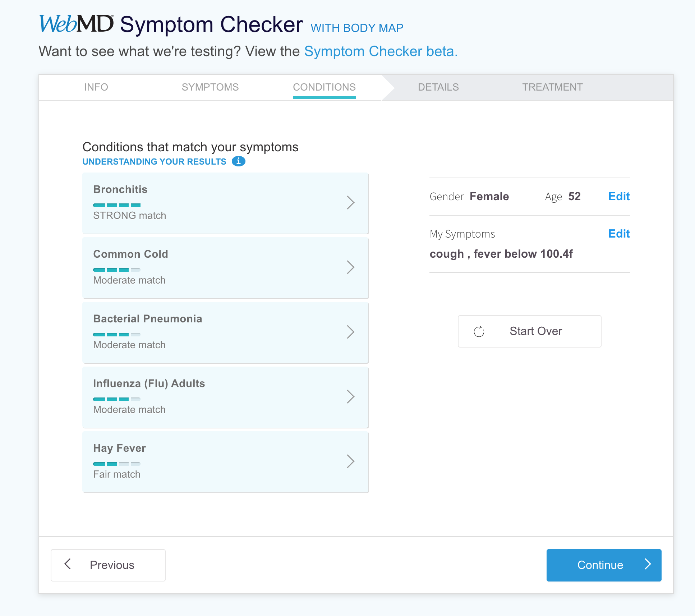Viewport: 695px width, 616px height.
Task: Select the Hay Fever condition title
Action: pyautogui.click(x=119, y=448)
